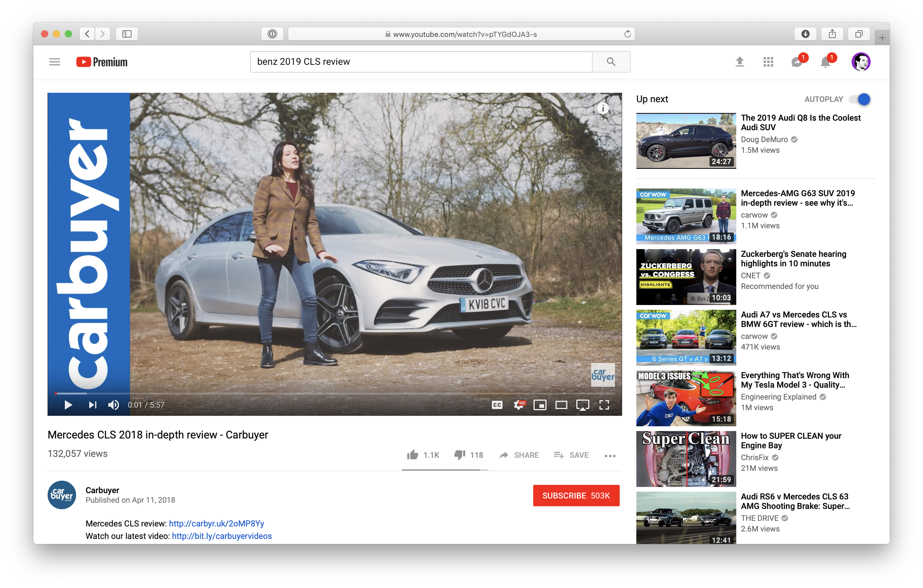Open the YouTube apps grid
Viewport: 923px width, 588px height.
pos(768,62)
